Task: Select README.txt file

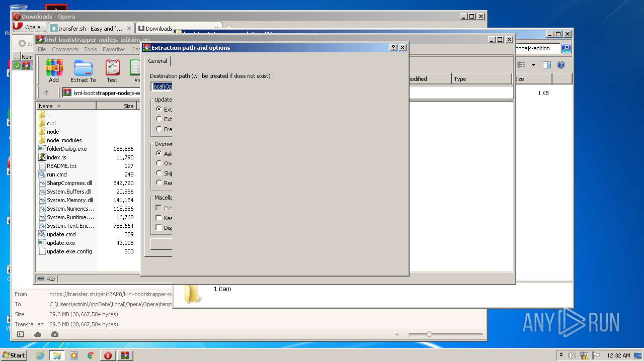Action: pyautogui.click(x=61, y=166)
